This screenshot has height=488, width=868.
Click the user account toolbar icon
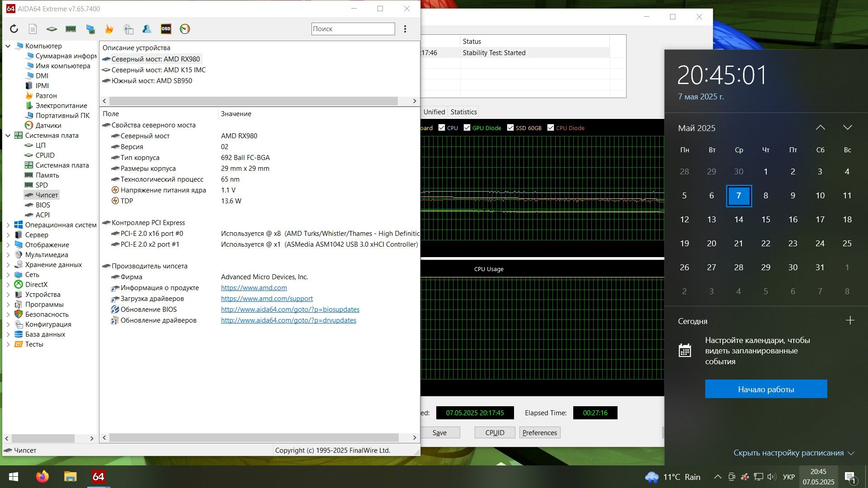pyautogui.click(x=147, y=29)
